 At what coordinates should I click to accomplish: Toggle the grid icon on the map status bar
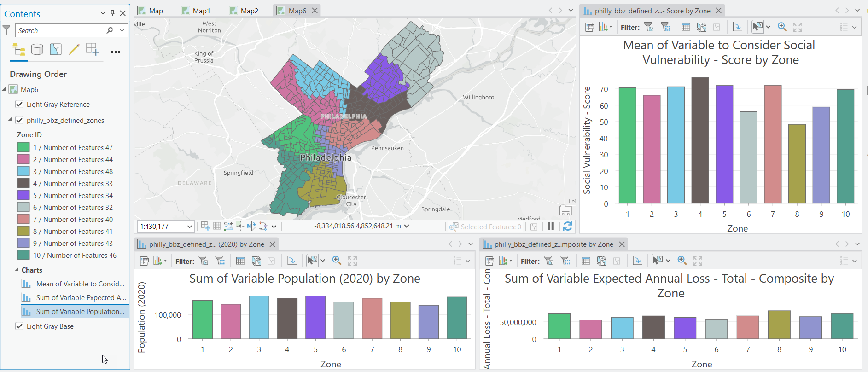click(x=217, y=226)
